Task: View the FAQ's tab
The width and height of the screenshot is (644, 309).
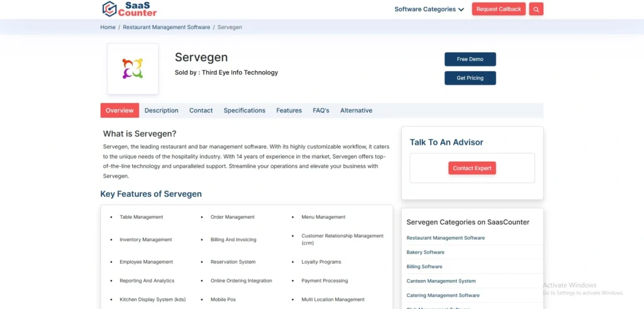Action: [x=321, y=111]
